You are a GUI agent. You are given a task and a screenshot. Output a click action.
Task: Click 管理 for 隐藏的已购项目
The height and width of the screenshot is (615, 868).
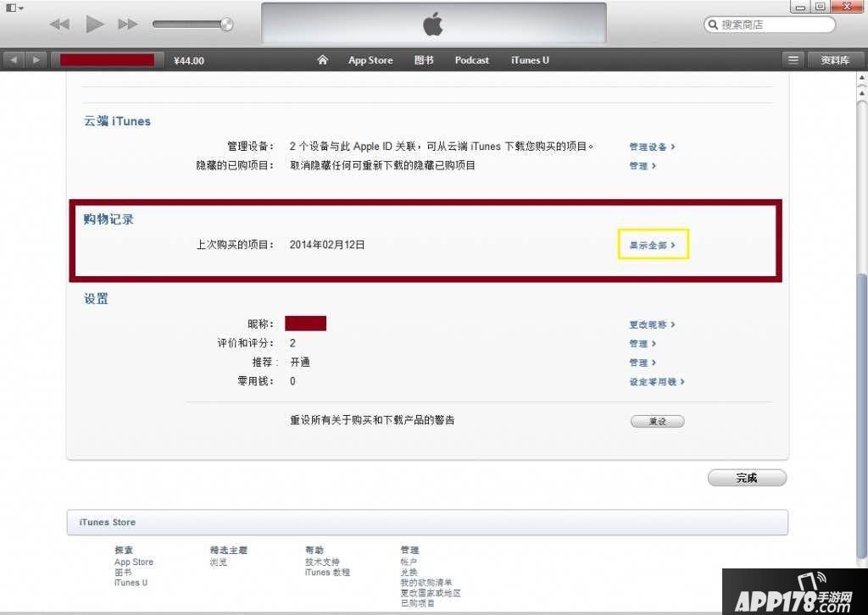pyautogui.click(x=643, y=165)
